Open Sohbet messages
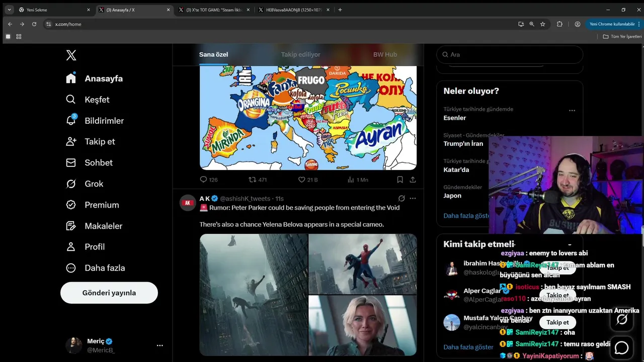This screenshot has height=362, width=644. pos(90,163)
